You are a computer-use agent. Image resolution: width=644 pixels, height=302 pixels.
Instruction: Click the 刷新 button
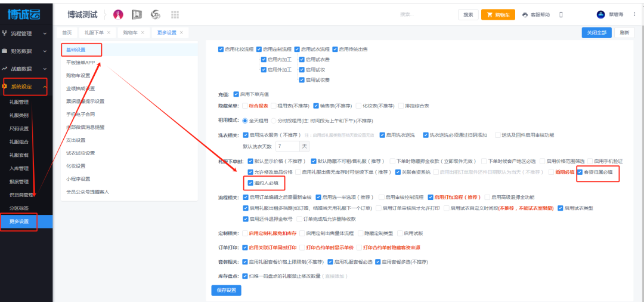[x=624, y=32]
